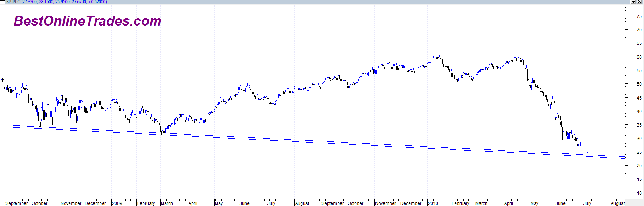
Task: Click the February label following 2009
Action: pos(146,203)
